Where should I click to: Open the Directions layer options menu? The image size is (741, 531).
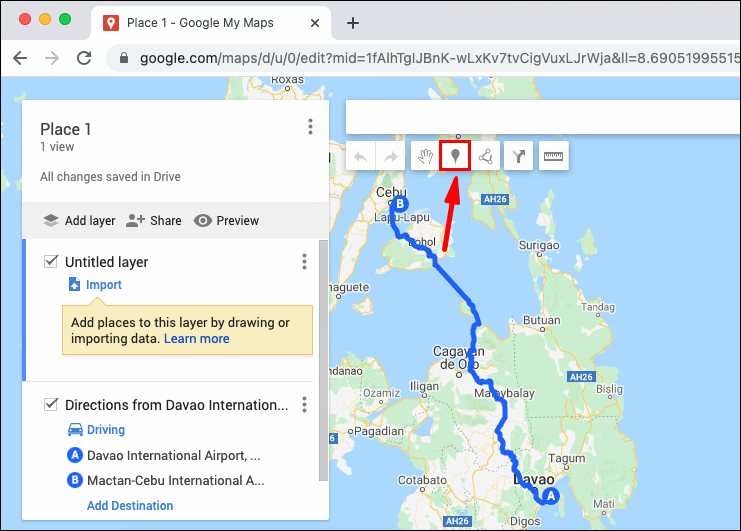coord(304,404)
